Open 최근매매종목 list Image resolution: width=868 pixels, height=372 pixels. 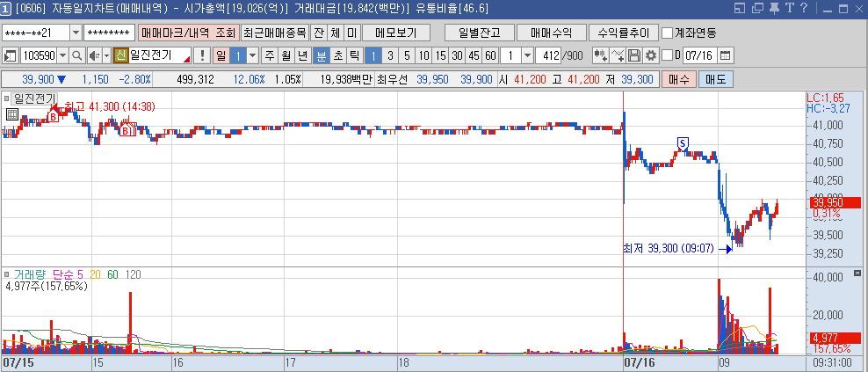coord(275,33)
